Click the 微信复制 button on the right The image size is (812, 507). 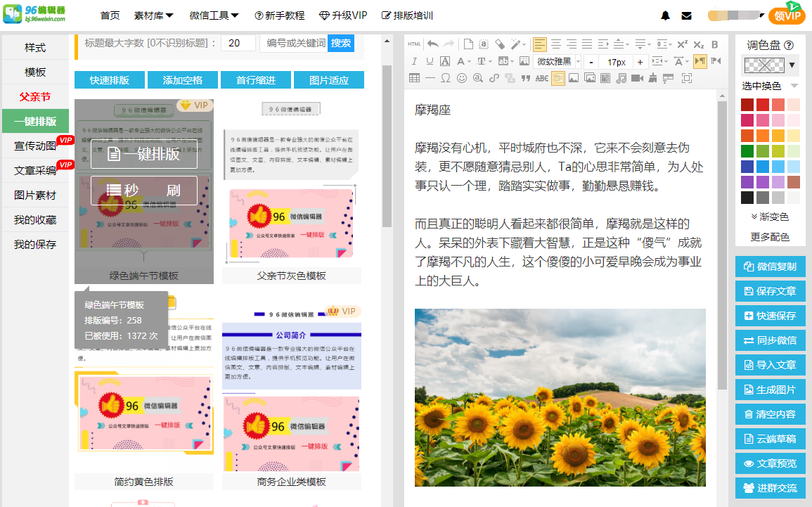click(770, 267)
